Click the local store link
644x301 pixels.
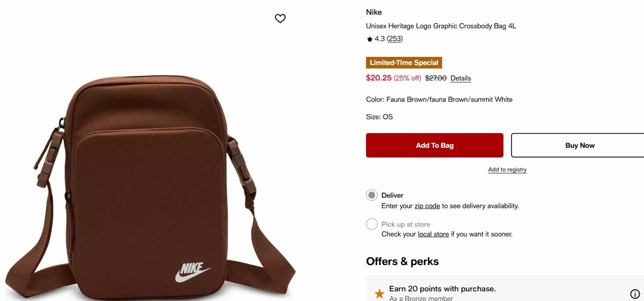[x=433, y=234]
